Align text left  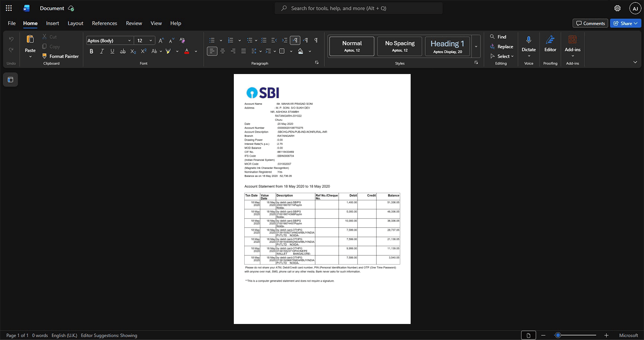coord(212,51)
